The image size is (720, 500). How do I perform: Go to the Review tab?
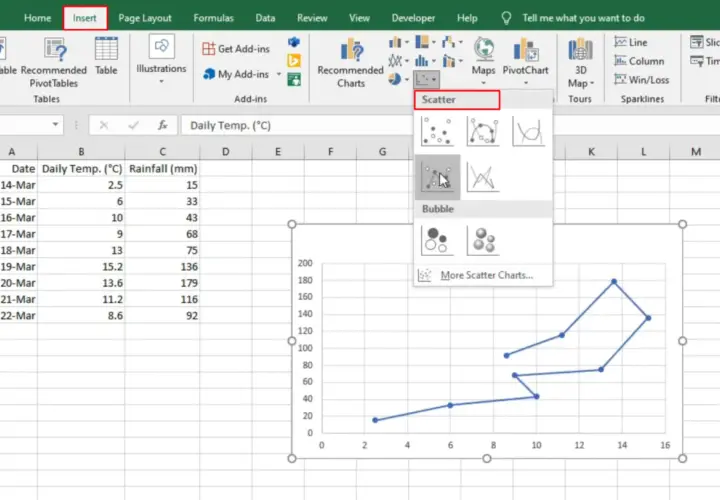coord(312,18)
